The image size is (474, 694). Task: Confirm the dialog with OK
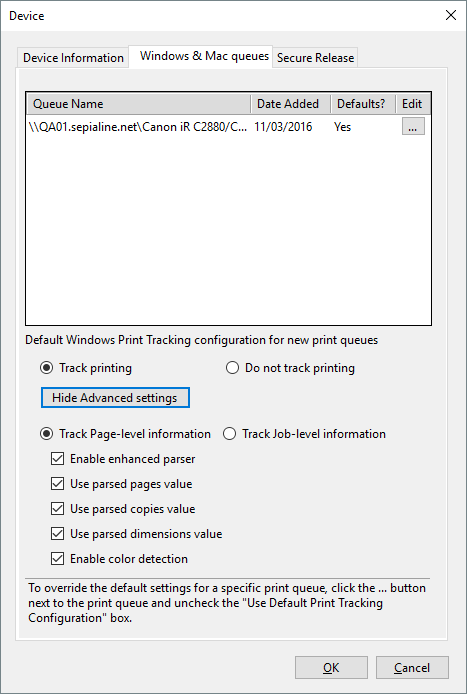click(x=331, y=667)
